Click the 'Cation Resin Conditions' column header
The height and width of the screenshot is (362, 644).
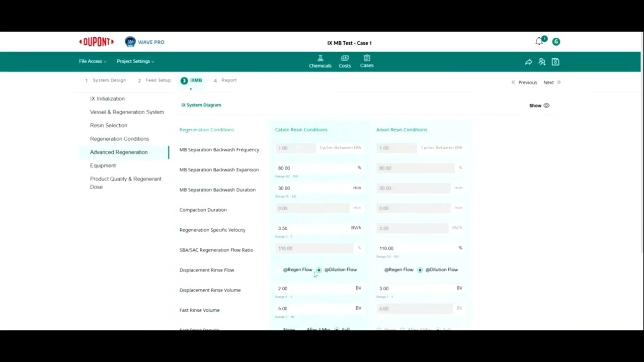coord(301,130)
